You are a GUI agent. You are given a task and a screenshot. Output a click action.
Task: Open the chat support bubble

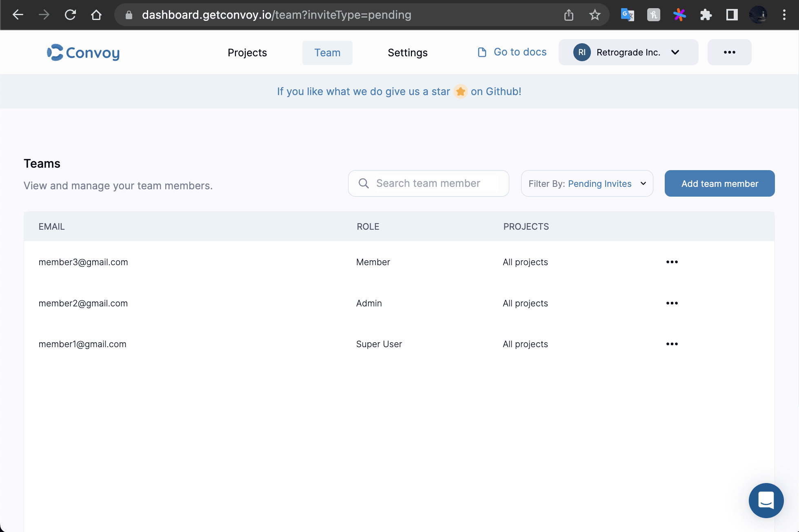[766, 500]
